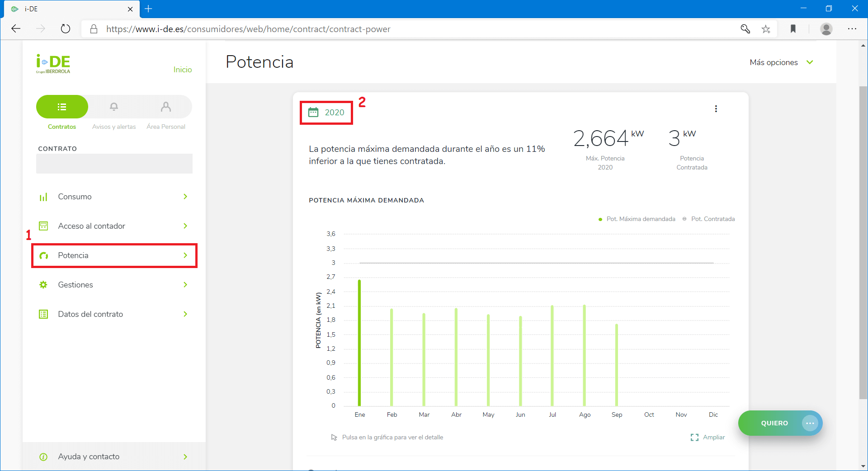Click the January bar in the chart
This screenshot has width=868, height=471.
point(359,344)
